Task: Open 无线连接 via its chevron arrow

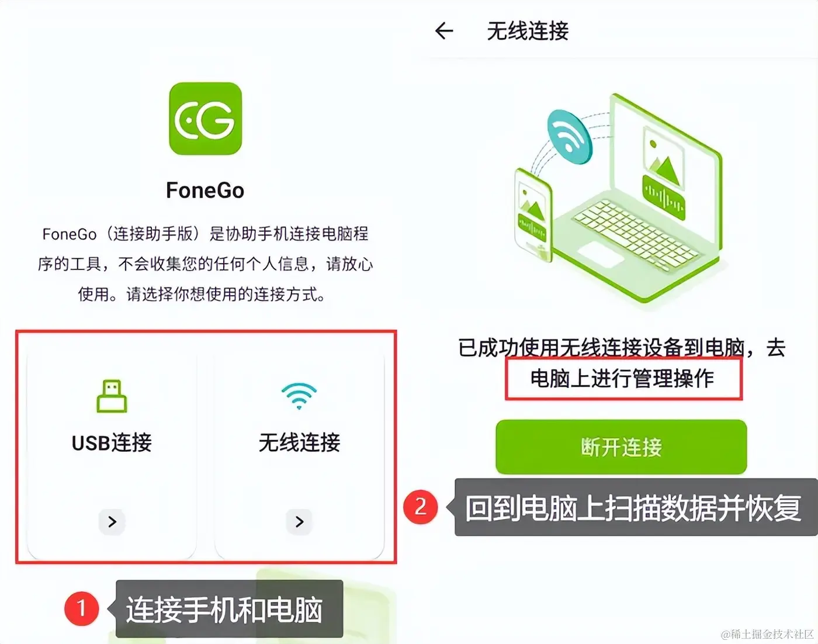Action: point(299,521)
